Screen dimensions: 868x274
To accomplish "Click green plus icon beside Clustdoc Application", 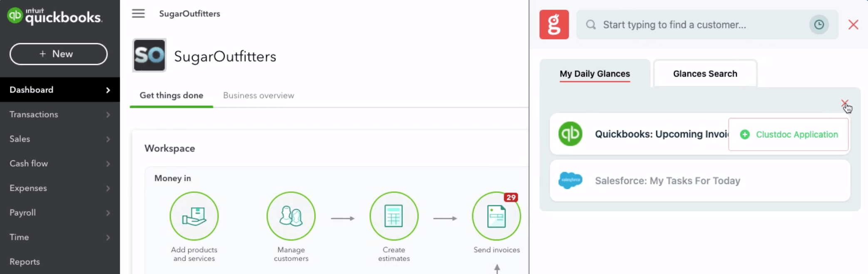I will [745, 135].
